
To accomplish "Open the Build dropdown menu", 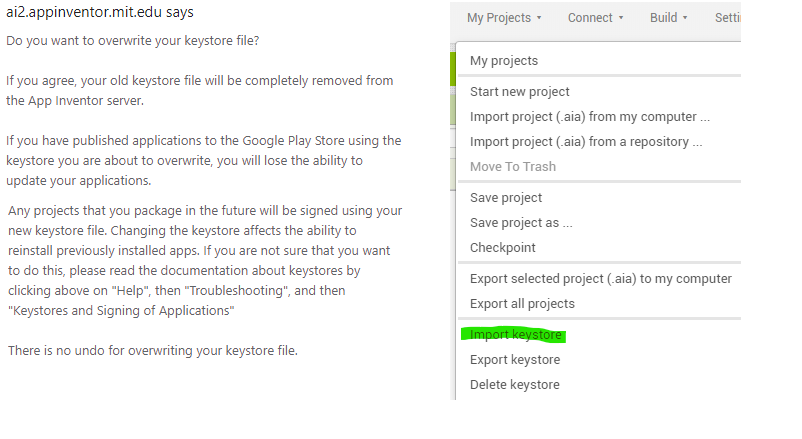I will pyautogui.click(x=668, y=18).
